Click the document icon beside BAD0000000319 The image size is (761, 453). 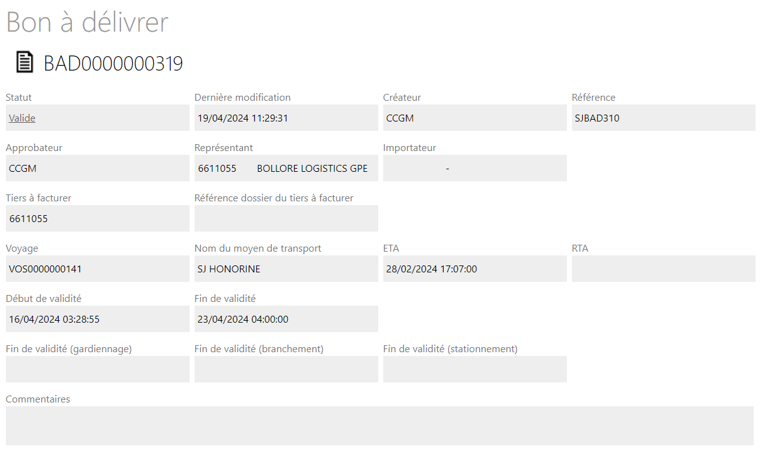pyautogui.click(x=24, y=62)
